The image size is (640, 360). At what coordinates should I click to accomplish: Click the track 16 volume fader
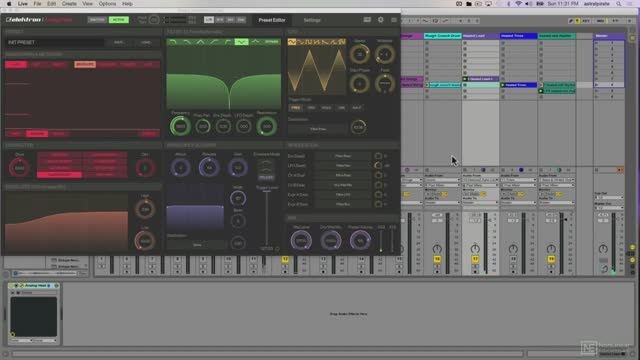pyautogui.click(x=448, y=243)
